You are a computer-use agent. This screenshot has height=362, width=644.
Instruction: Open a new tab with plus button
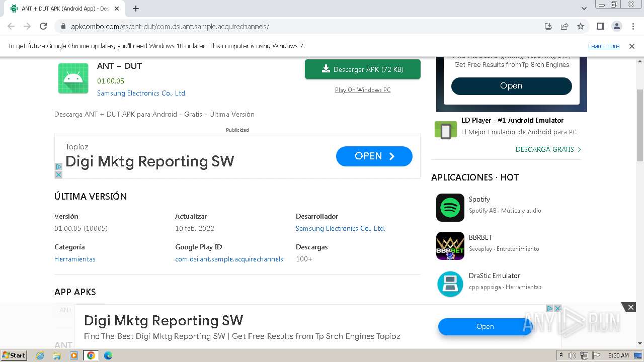pos(136,9)
